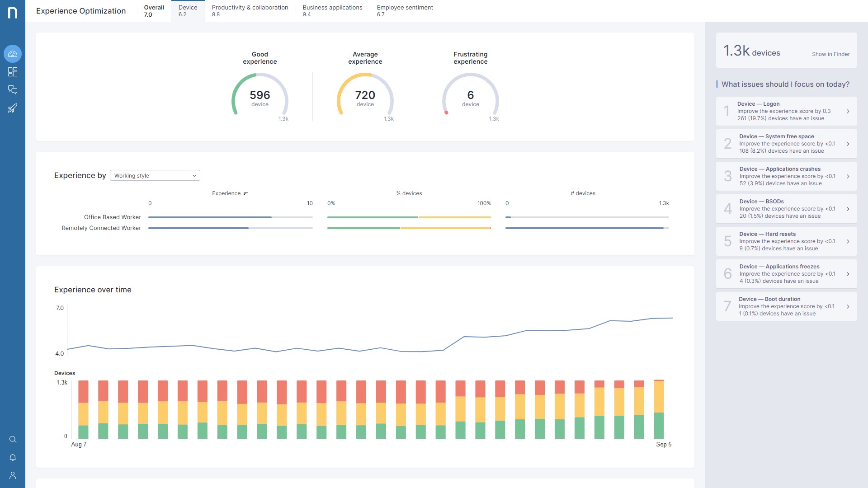Open the Experience gauge dashboard icon

13,54
